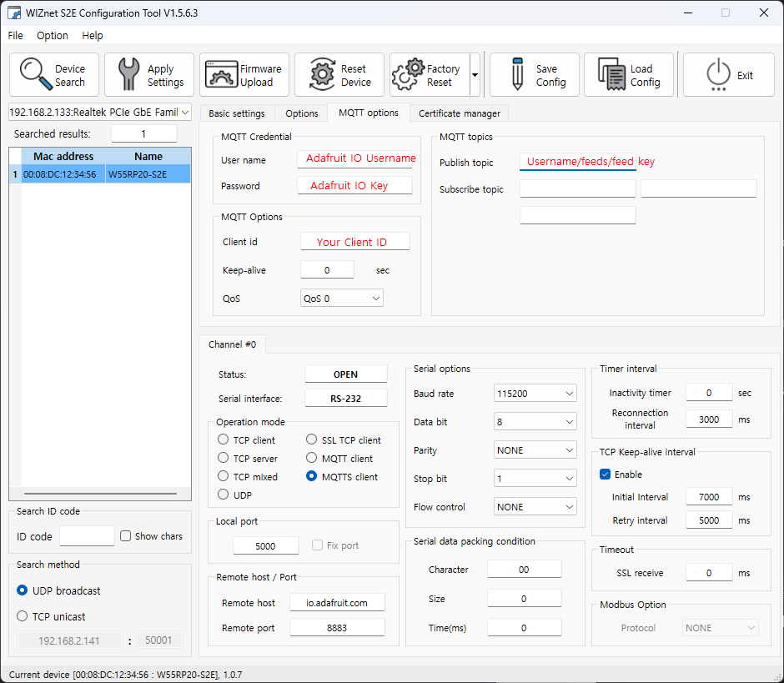The height and width of the screenshot is (683, 784).
Task: Click the Exit power icon
Action: tap(718, 74)
